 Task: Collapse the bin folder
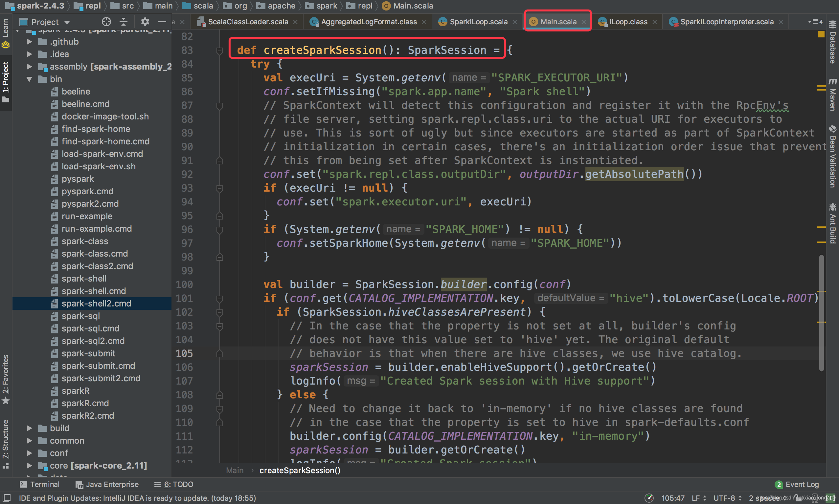coord(29,79)
